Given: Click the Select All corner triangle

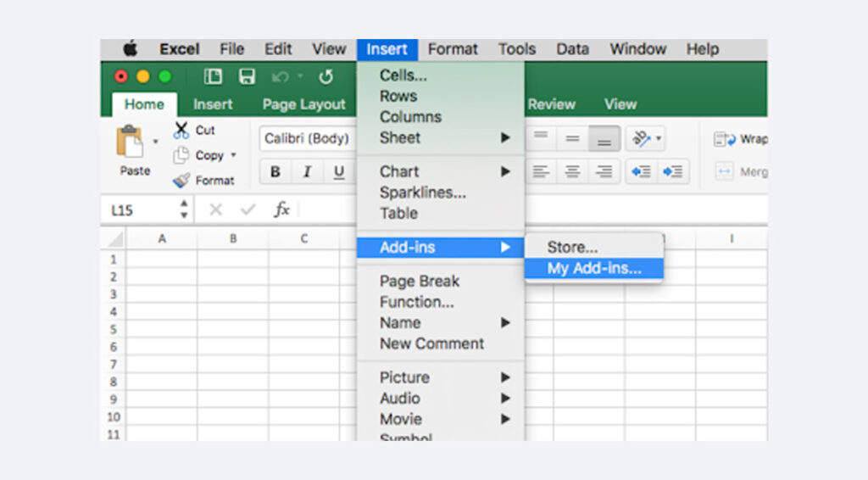Looking at the screenshot, I should [115, 239].
